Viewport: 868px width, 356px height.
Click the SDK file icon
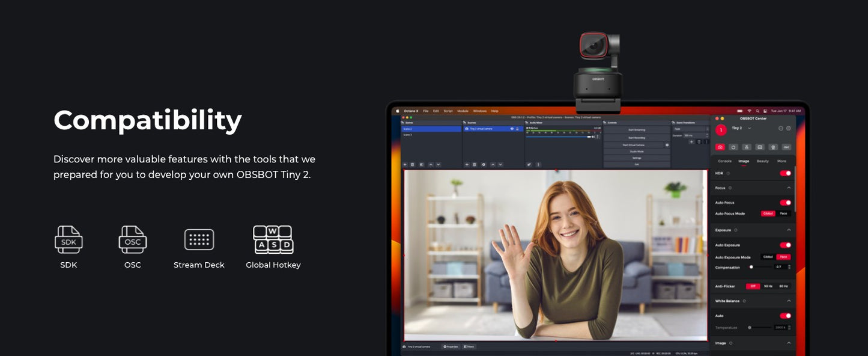tap(68, 239)
